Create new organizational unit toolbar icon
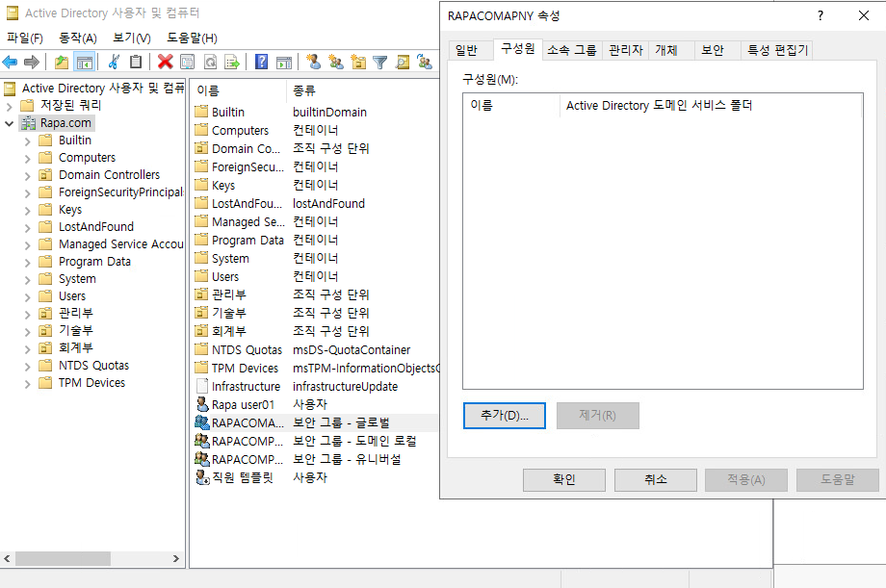 pyautogui.click(x=358, y=62)
